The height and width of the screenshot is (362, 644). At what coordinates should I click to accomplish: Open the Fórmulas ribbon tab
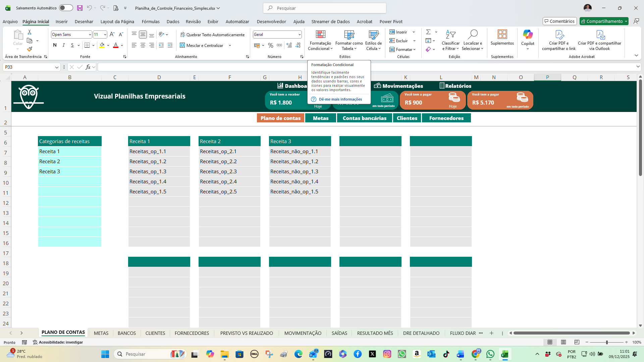point(151,21)
